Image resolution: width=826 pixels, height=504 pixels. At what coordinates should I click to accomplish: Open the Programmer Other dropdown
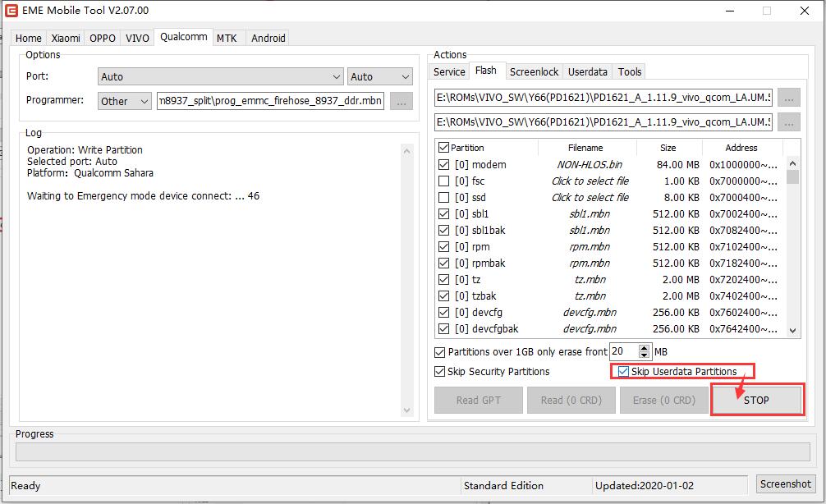(x=125, y=101)
